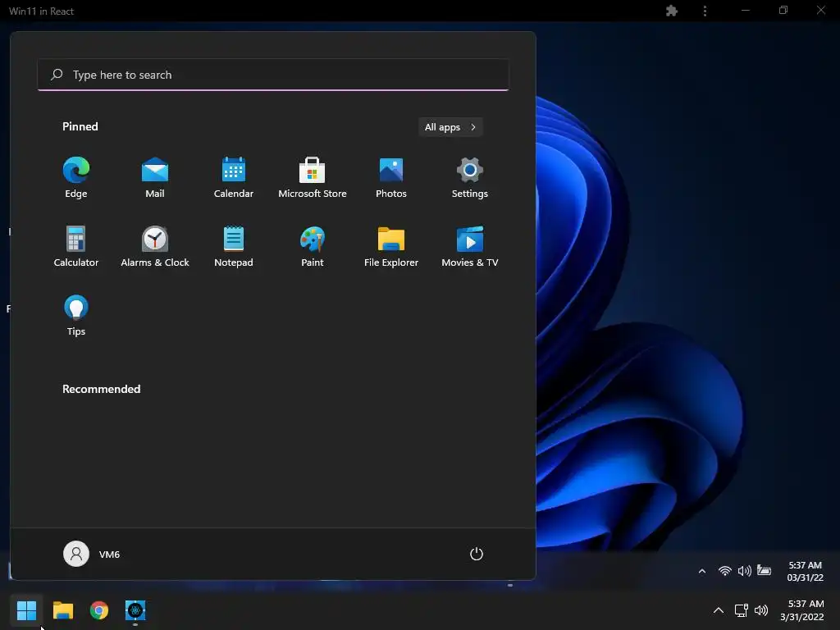This screenshot has height=630, width=840.
Task: Switch to the React app taskbar icon
Action: coord(135,610)
